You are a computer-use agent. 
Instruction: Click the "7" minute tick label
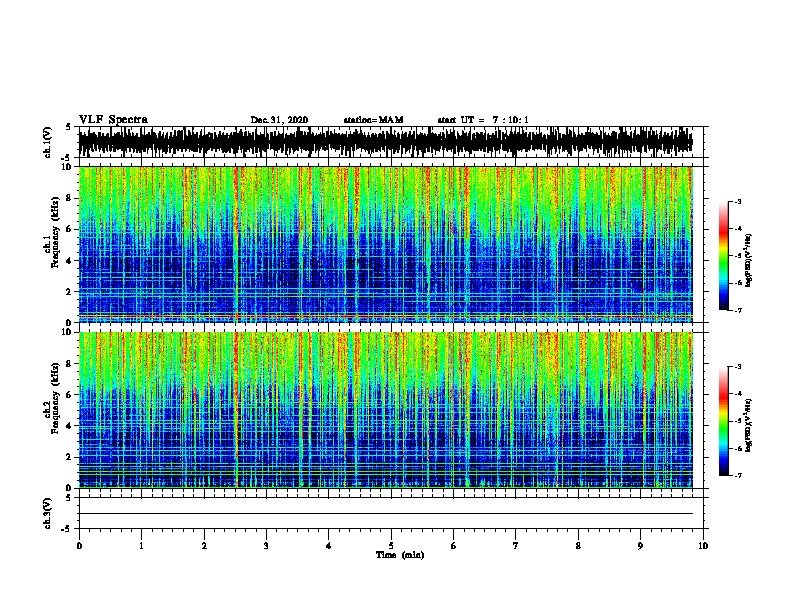(x=516, y=546)
